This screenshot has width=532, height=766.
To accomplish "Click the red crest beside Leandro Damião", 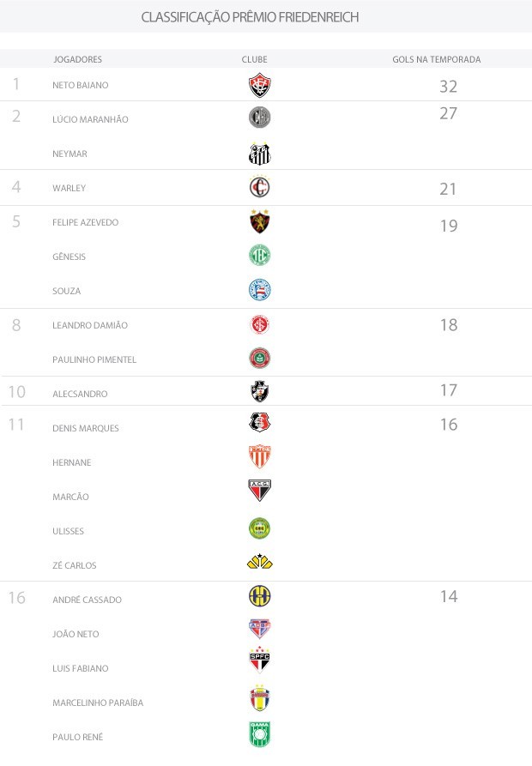I will (259, 324).
